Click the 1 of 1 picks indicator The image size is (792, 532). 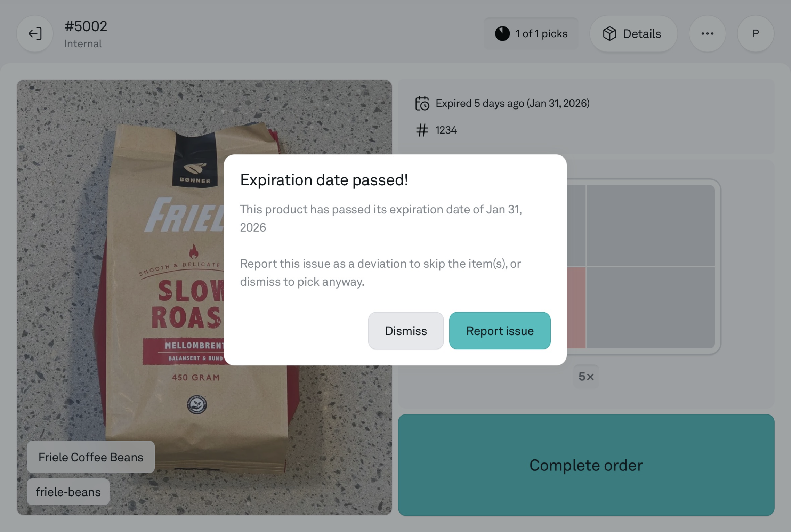pos(532,34)
